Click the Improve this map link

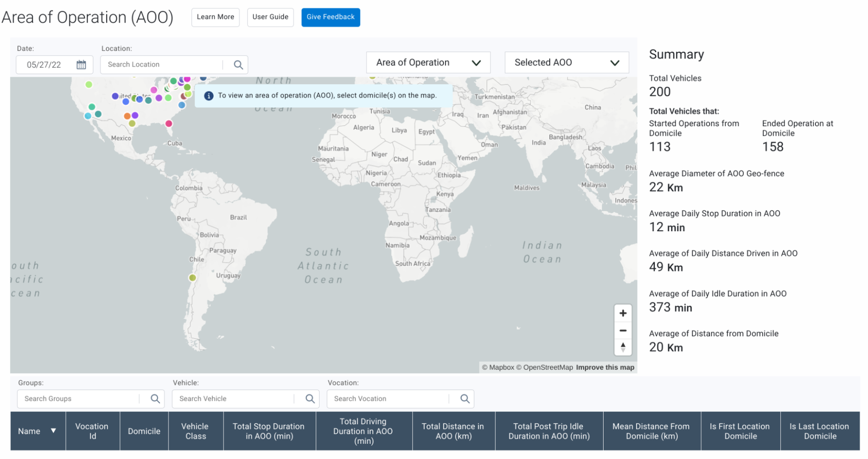tap(604, 367)
